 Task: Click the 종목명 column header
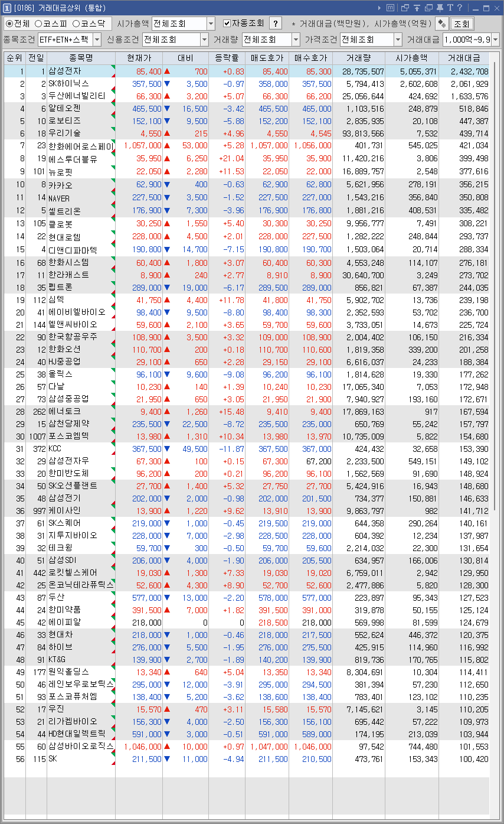81,58
